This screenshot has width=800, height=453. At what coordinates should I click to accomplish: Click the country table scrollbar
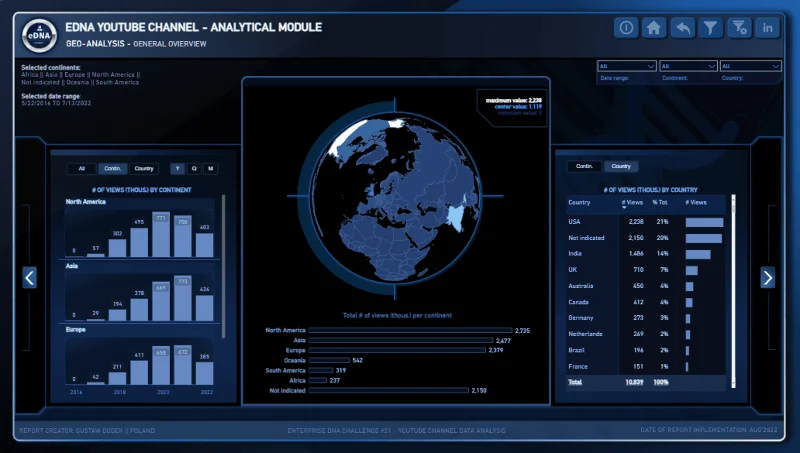[734, 291]
